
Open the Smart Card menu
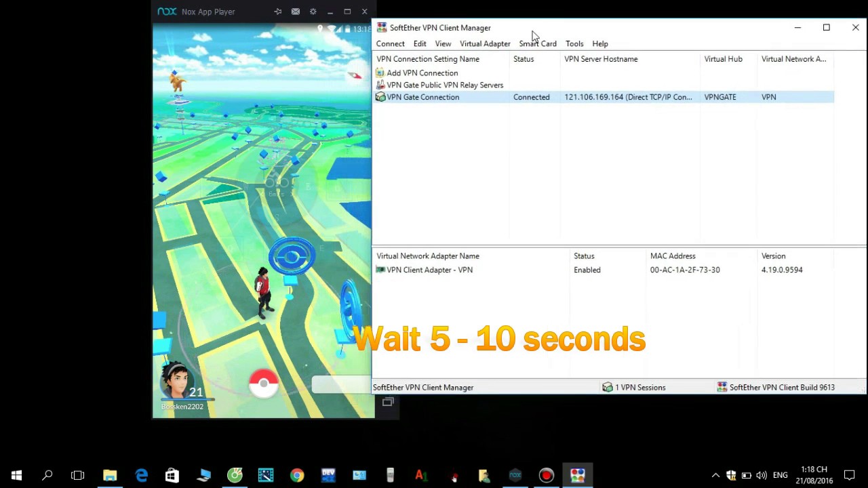(x=538, y=43)
